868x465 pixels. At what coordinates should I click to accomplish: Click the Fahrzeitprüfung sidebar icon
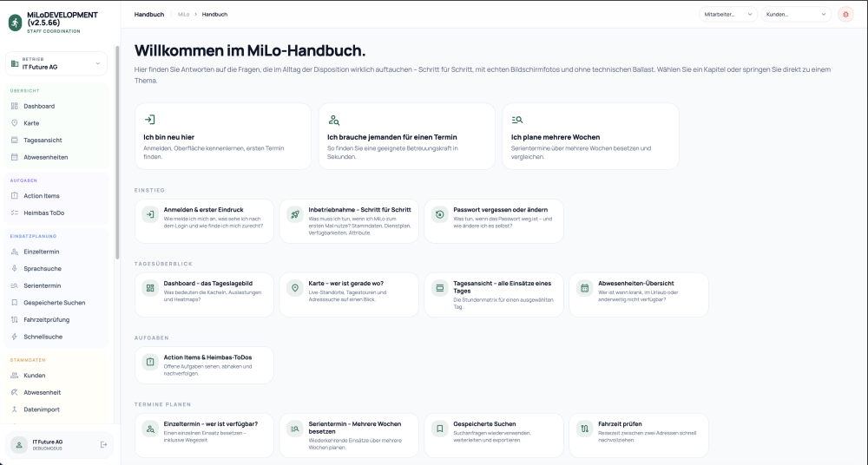click(x=15, y=320)
